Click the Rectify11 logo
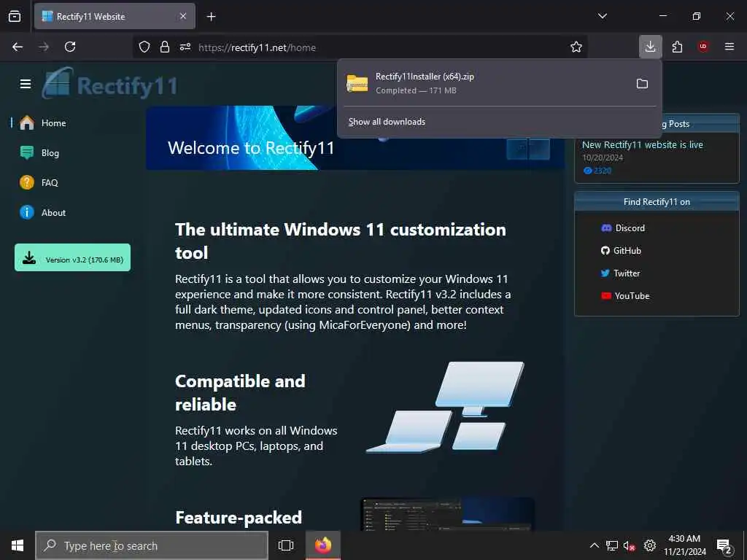Screen dimensions: 747x560 click(x=109, y=84)
